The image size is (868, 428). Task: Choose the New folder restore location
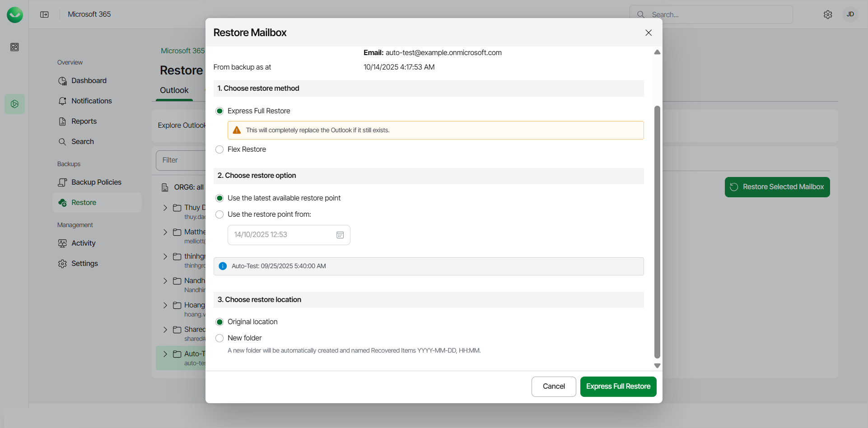click(x=219, y=338)
